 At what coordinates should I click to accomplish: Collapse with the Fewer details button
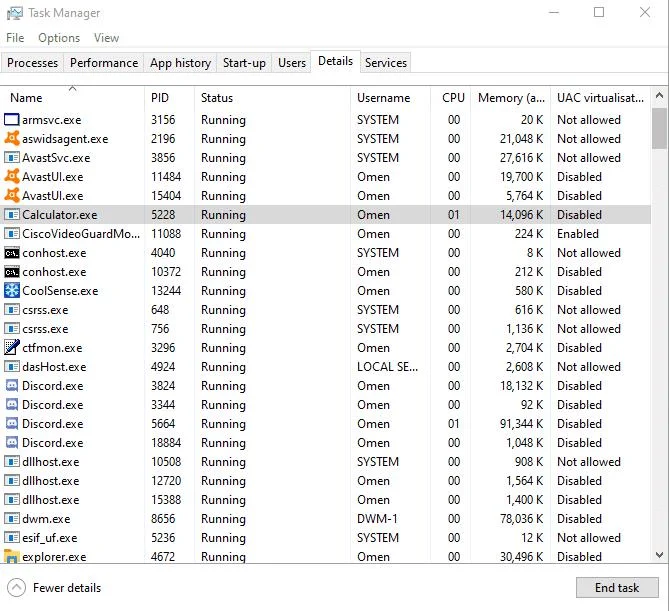[54, 588]
